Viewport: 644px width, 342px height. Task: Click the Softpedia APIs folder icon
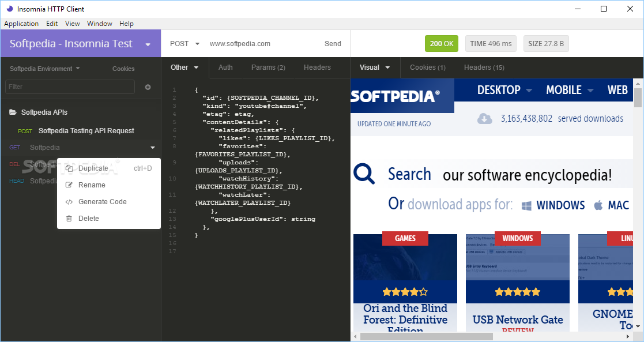coord(13,112)
